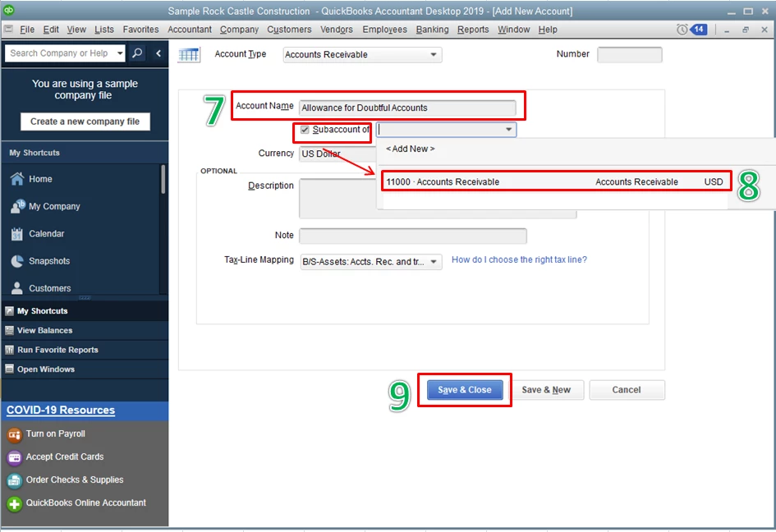Viewport: 776px width, 532px height.
Task: Click Create a new company file
Action: click(85, 122)
